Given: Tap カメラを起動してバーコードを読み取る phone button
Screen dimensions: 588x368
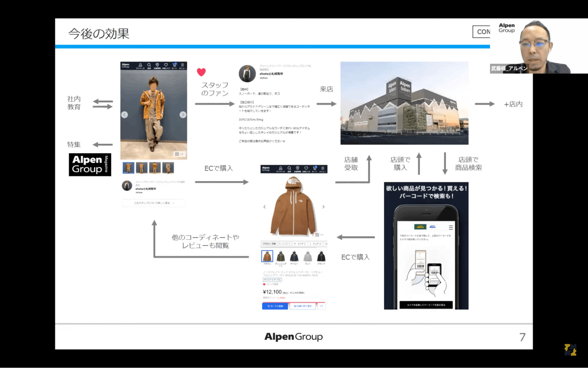Looking at the screenshot, I should (x=426, y=305).
